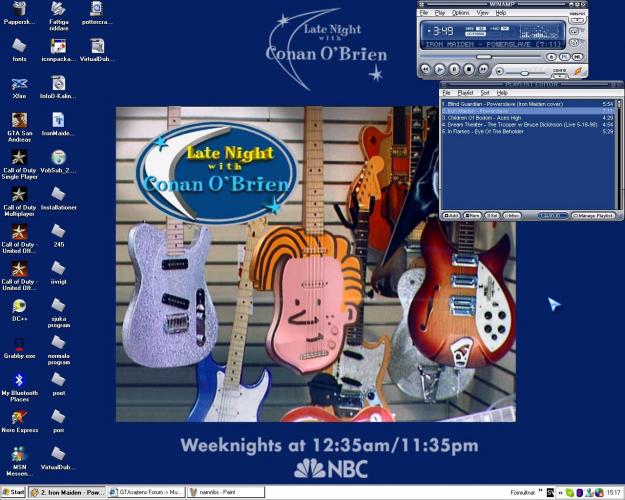Select In Flames - Eye Of The Beholder
This screenshot has height=500, width=625.
pos(528,132)
